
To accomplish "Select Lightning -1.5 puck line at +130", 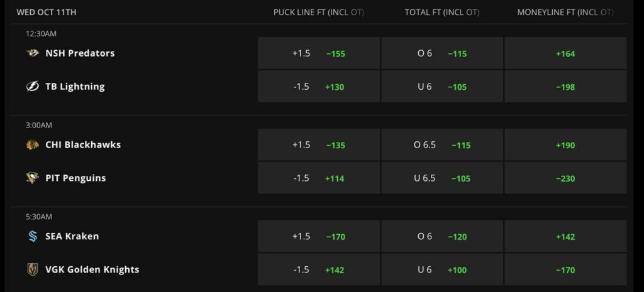I will click(x=319, y=87).
